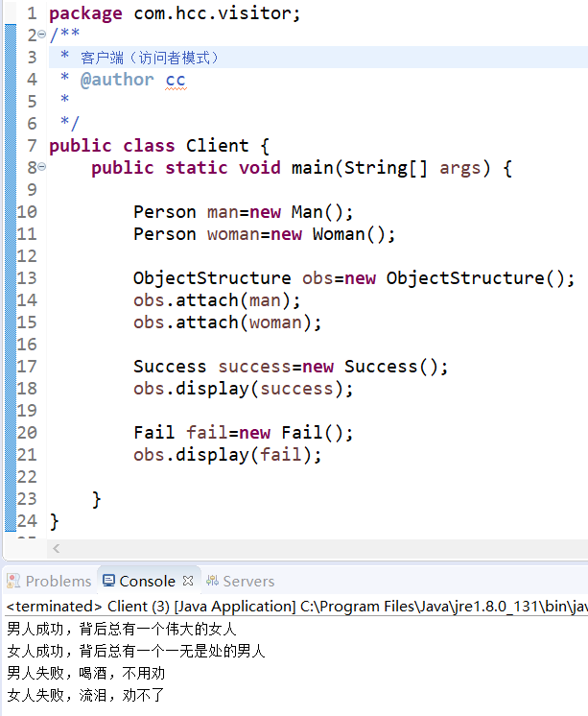Click the 'obs.attach(man);' statement
This screenshot has width=588, height=716.
[217, 300]
